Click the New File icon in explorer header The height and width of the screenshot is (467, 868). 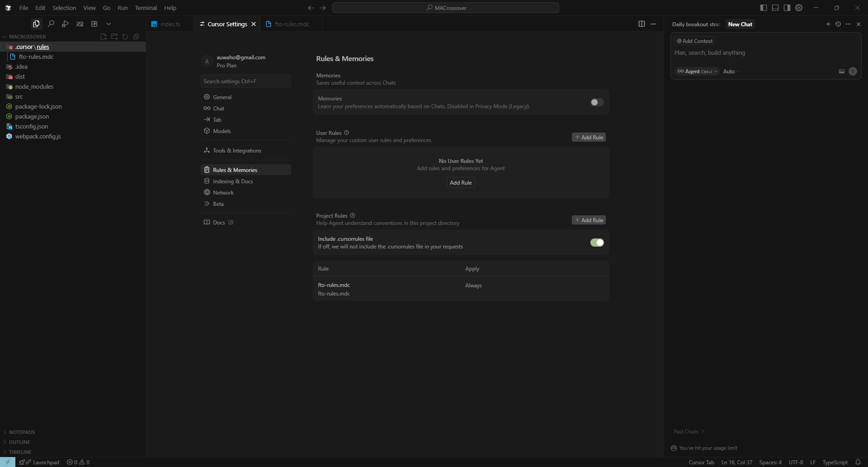[x=104, y=37]
